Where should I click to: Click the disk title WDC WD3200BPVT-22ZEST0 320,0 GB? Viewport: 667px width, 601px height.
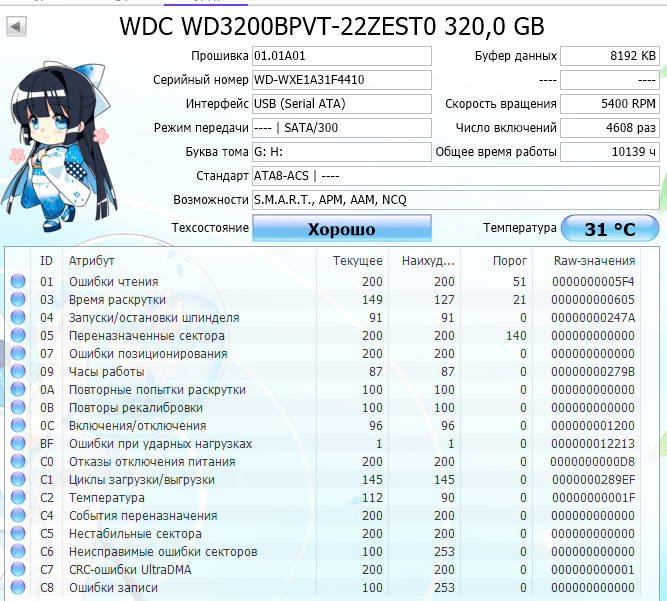point(332,26)
